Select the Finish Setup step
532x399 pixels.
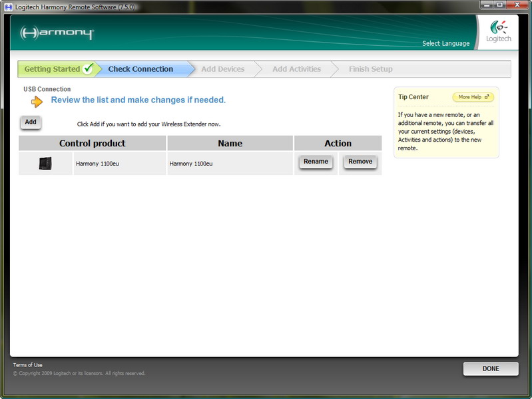370,69
